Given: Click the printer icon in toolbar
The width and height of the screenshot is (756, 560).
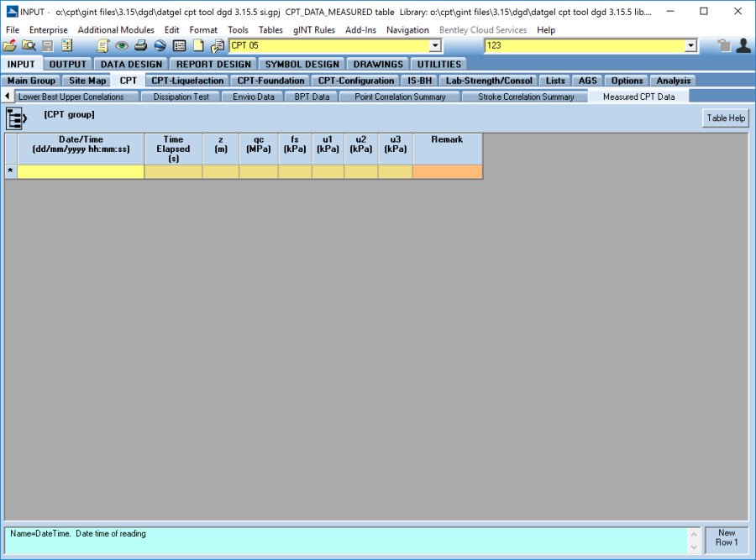Looking at the screenshot, I should pos(141,46).
